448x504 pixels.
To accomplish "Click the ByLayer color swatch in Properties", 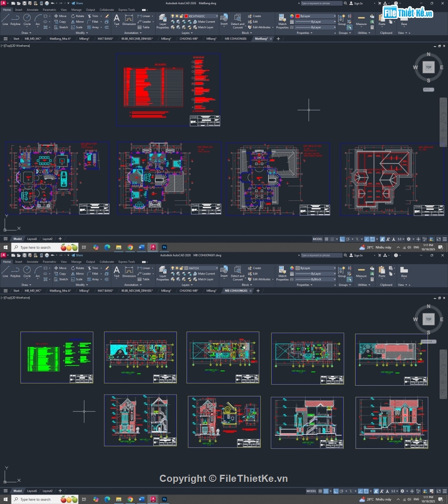I will (x=299, y=16).
